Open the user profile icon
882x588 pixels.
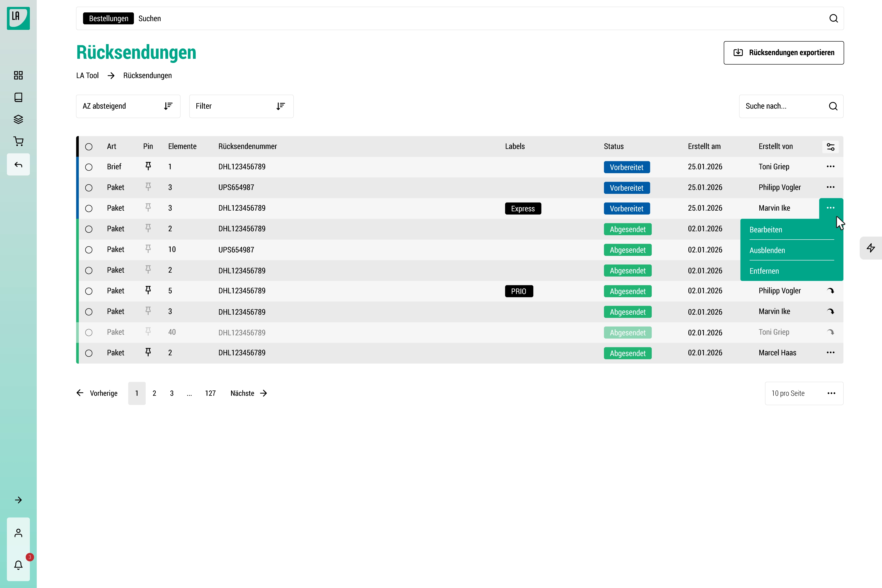click(x=18, y=533)
